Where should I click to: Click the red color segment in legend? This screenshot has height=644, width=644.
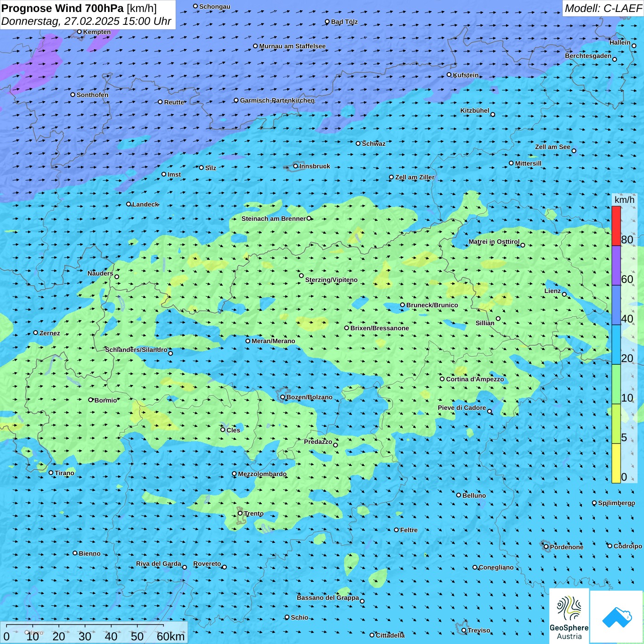pos(616,226)
